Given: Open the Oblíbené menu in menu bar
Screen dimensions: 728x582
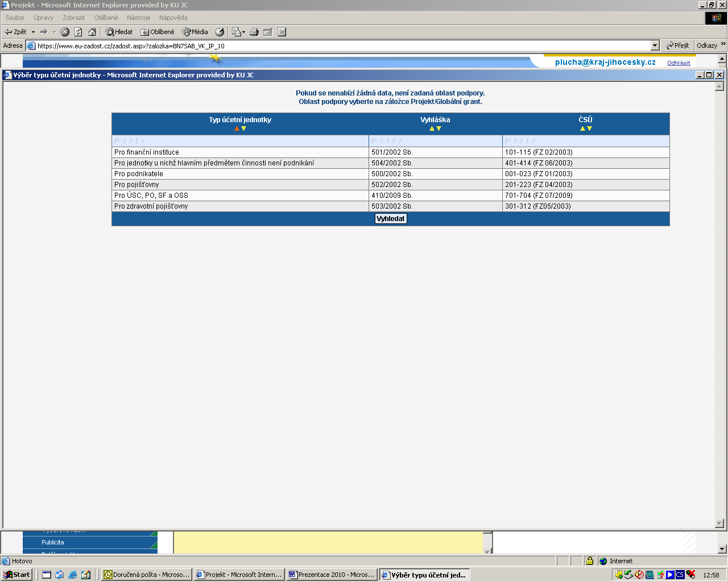Looking at the screenshot, I should pyautogui.click(x=106, y=18).
